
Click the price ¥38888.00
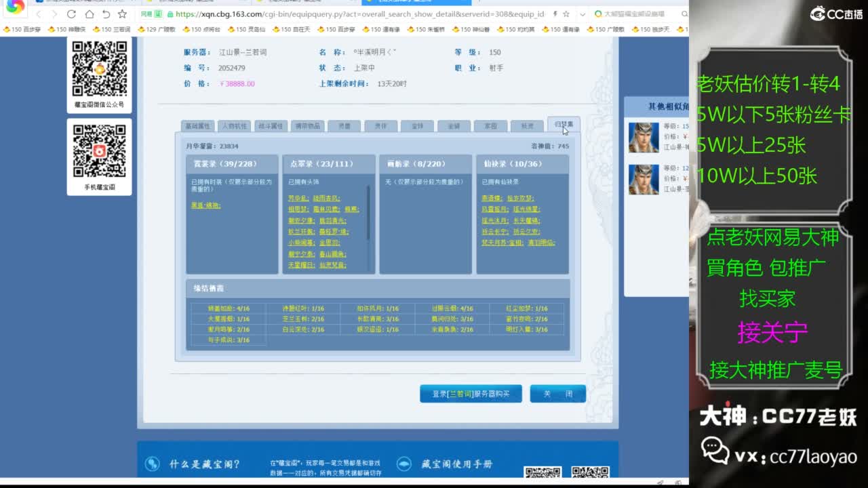point(237,84)
